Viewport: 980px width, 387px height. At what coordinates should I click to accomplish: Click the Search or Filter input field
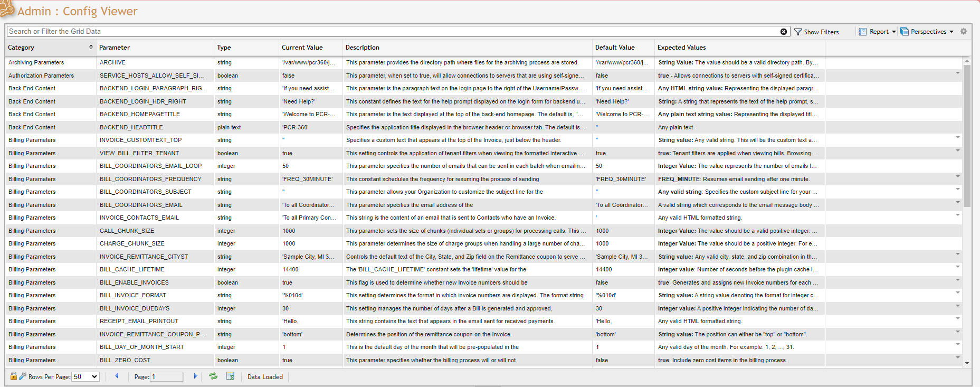(x=391, y=32)
